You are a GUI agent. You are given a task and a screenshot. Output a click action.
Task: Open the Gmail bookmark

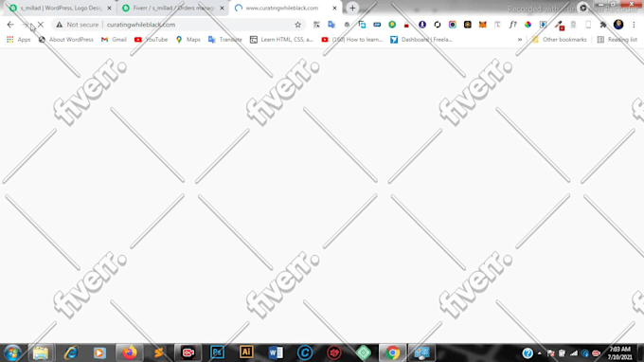pyautogui.click(x=114, y=40)
